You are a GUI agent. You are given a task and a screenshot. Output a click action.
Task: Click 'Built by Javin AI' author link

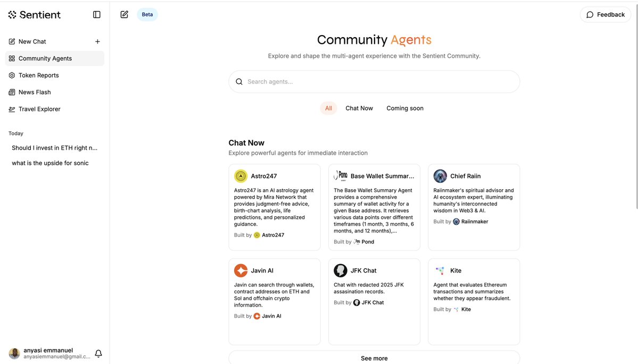click(x=258, y=316)
